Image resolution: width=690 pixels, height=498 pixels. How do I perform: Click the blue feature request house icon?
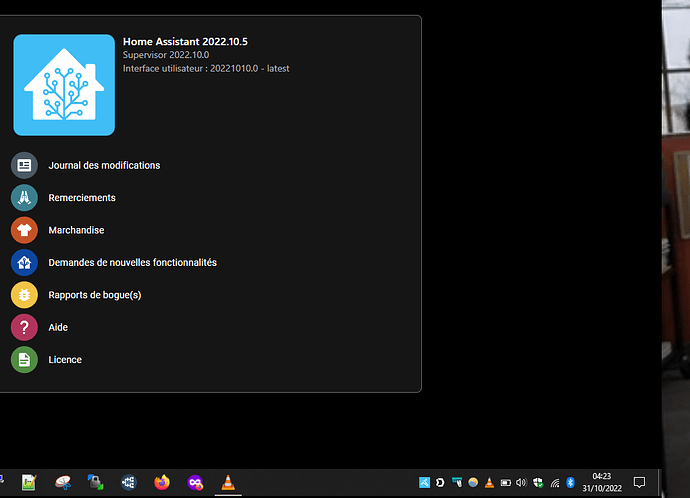coord(24,263)
